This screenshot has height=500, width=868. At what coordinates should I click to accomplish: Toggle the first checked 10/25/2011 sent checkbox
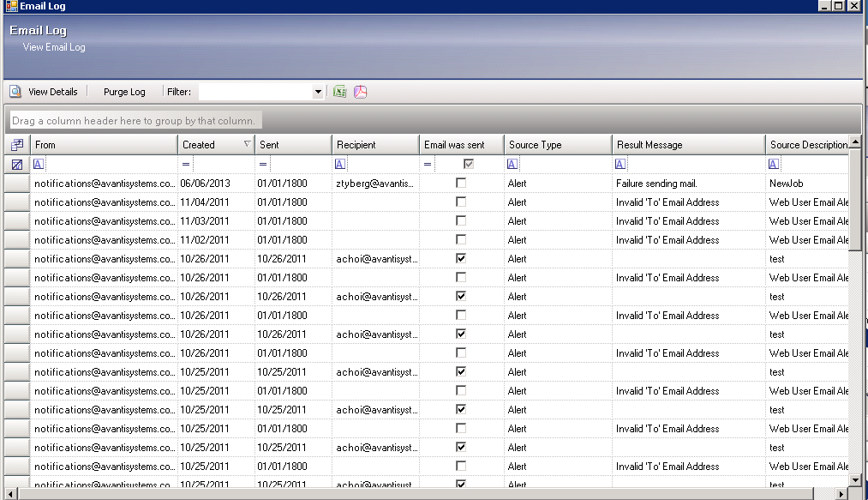(x=461, y=370)
